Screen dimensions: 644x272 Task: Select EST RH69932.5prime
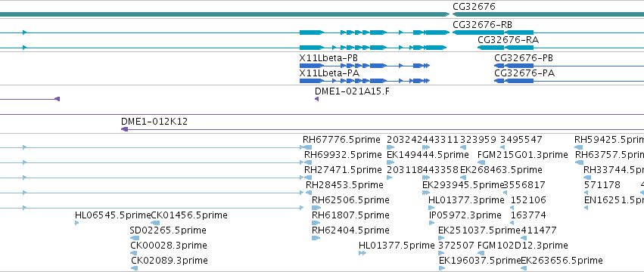tap(343, 155)
